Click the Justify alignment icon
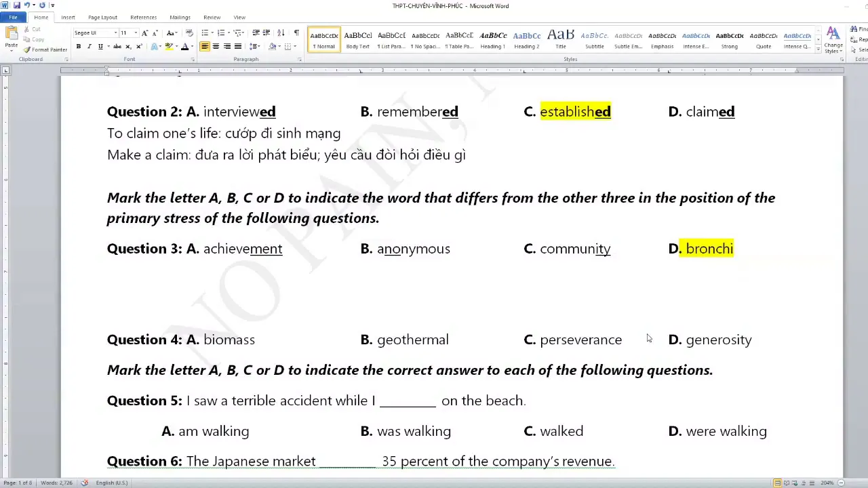This screenshot has width=868, height=488. point(237,46)
